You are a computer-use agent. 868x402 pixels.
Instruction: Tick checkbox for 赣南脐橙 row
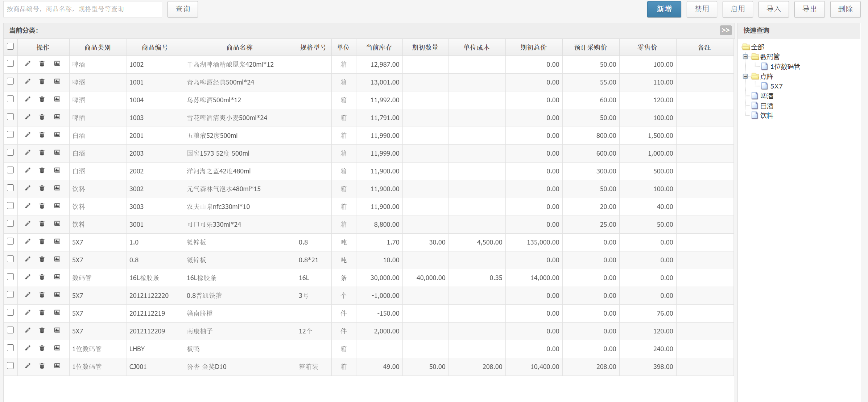[x=11, y=312]
